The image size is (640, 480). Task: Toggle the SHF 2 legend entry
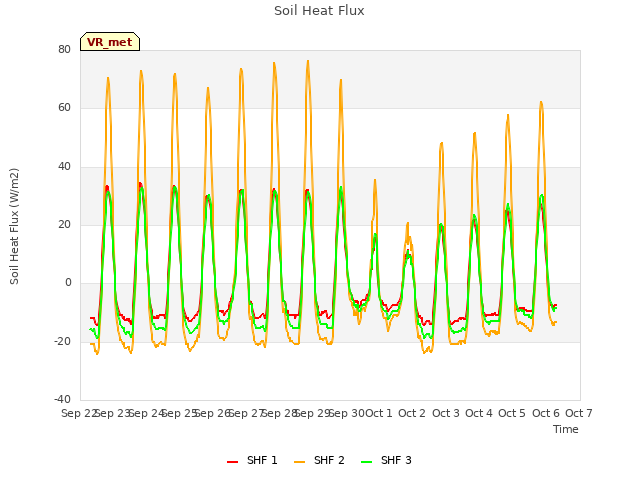[319, 460]
